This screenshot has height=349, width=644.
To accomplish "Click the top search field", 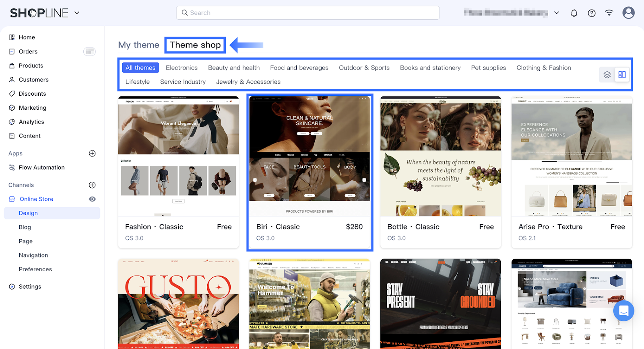I will click(x=308, y=13).
